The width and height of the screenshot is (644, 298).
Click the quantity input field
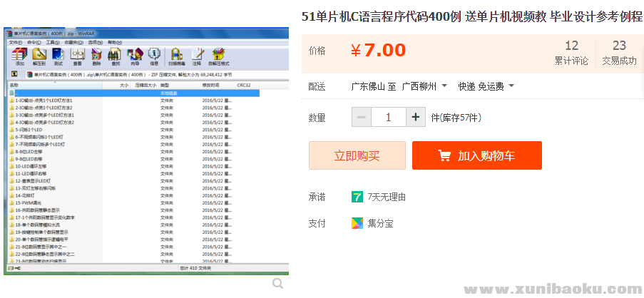[389, 117]
